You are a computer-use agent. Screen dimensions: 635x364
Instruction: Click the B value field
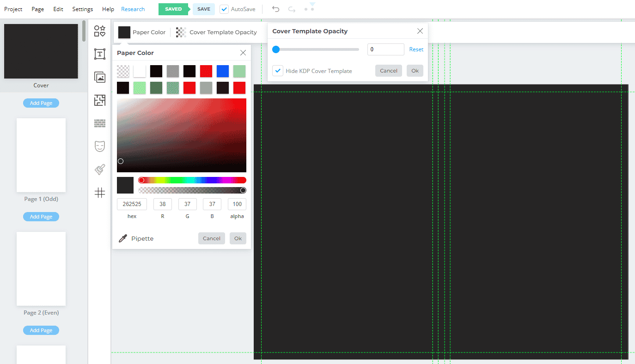click(x=212, y=204)
